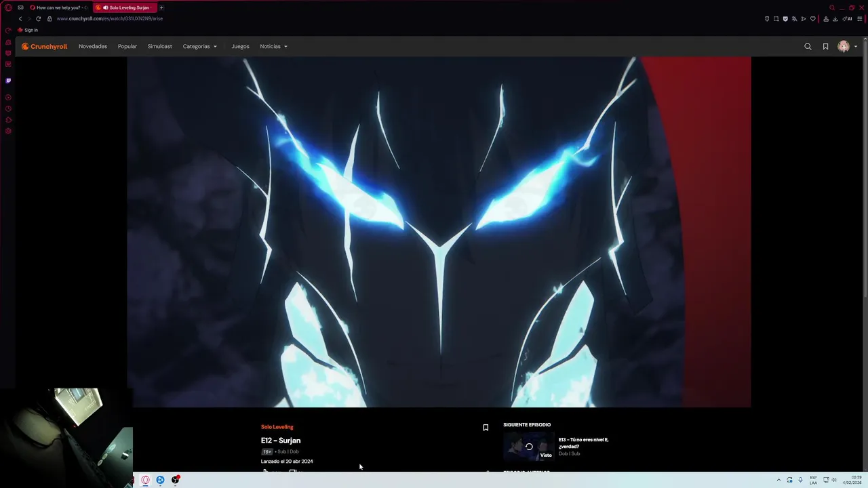Open the blue app icon in the taskbar

[x=160, y=480]
